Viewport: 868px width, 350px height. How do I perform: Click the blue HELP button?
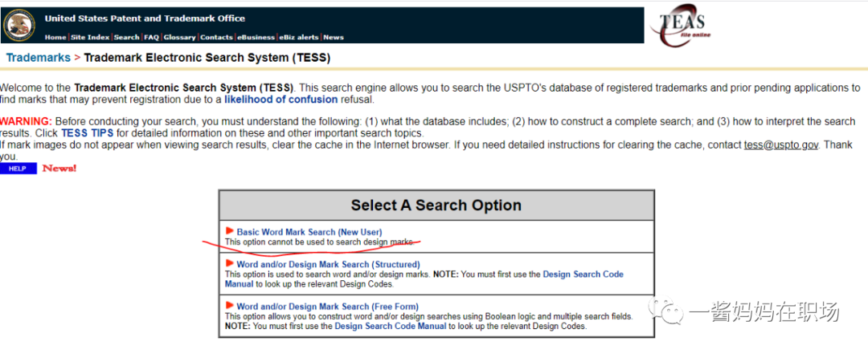click(18, 169)
